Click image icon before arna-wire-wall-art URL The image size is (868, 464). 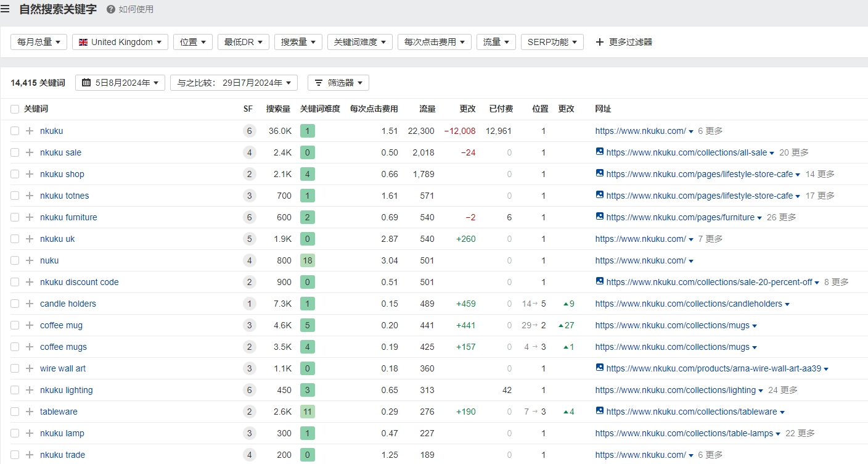pyautogui.click(x=600, y=368)
